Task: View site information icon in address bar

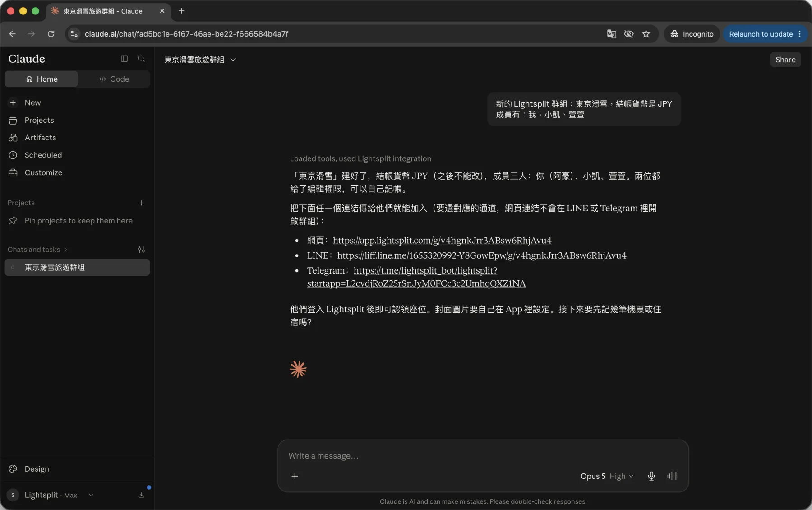Action: (74, 34)
